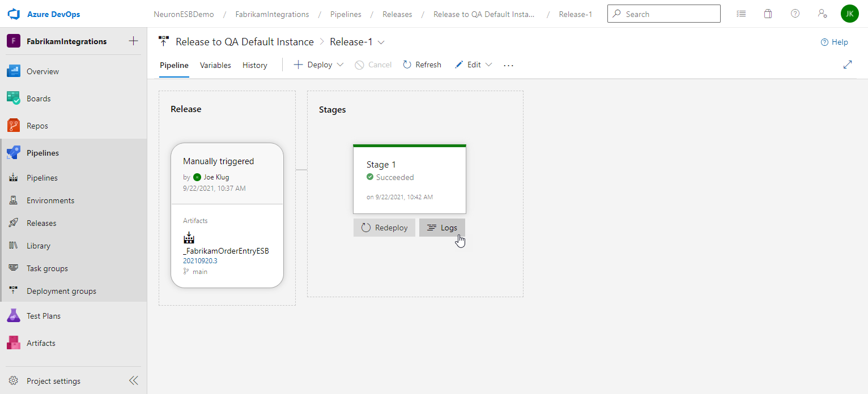Go to Library in the sidebar

(x=74, y=246)
